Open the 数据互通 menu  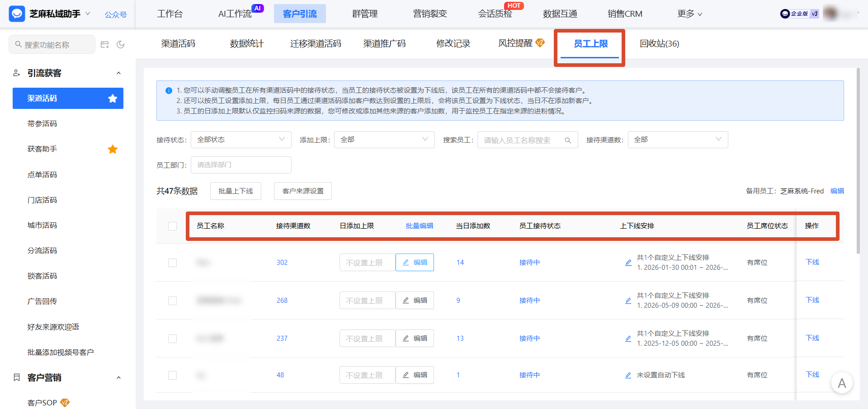(560, 14)
